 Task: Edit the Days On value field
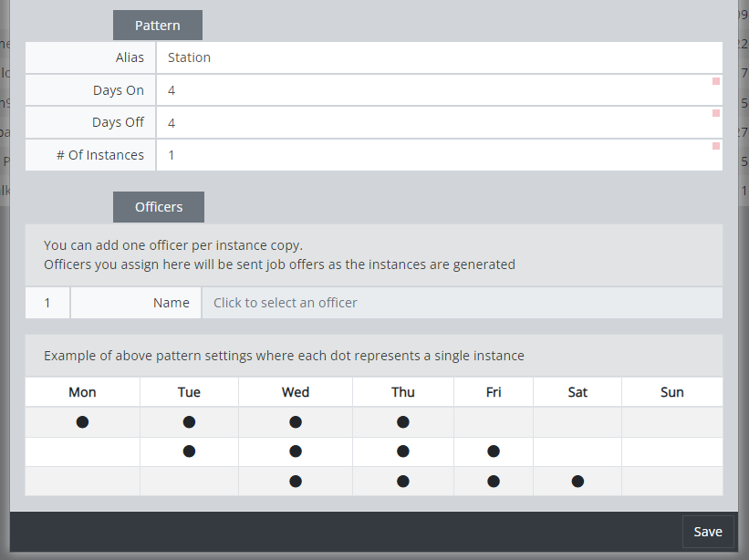pyautogui.click(x=440, y=90)
